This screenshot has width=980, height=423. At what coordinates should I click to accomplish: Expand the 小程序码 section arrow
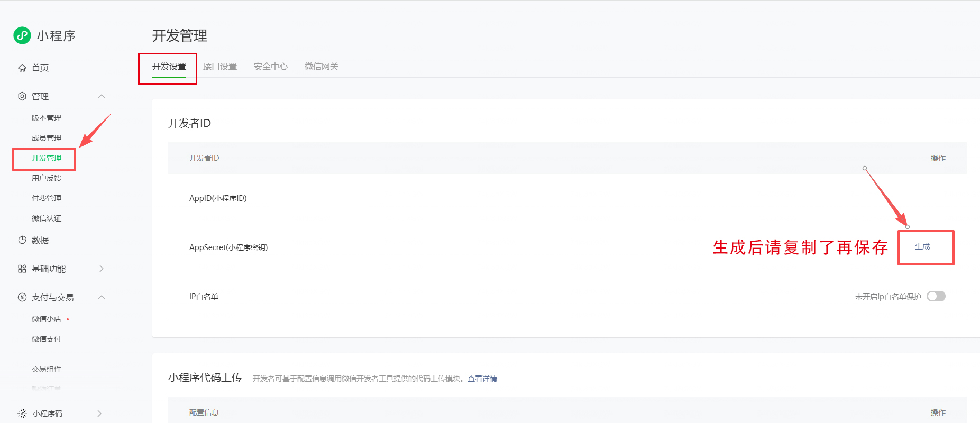click(99, 413)
